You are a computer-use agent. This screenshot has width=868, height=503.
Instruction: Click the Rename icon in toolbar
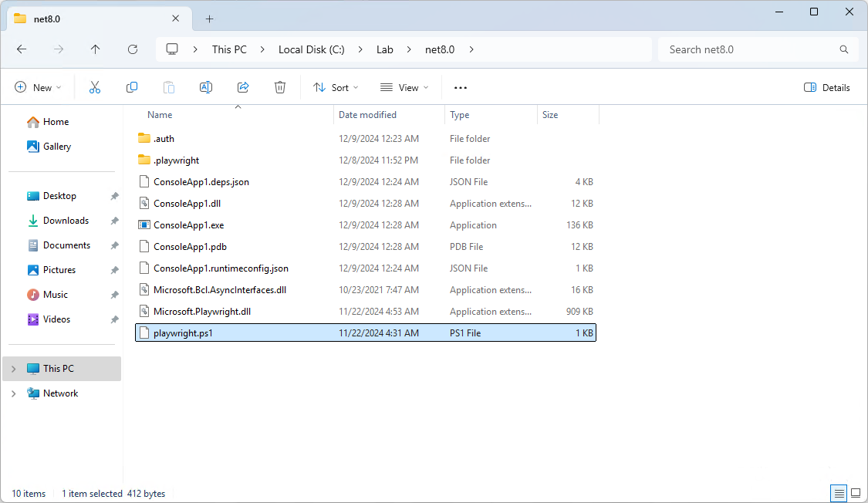tap(206, 87)
